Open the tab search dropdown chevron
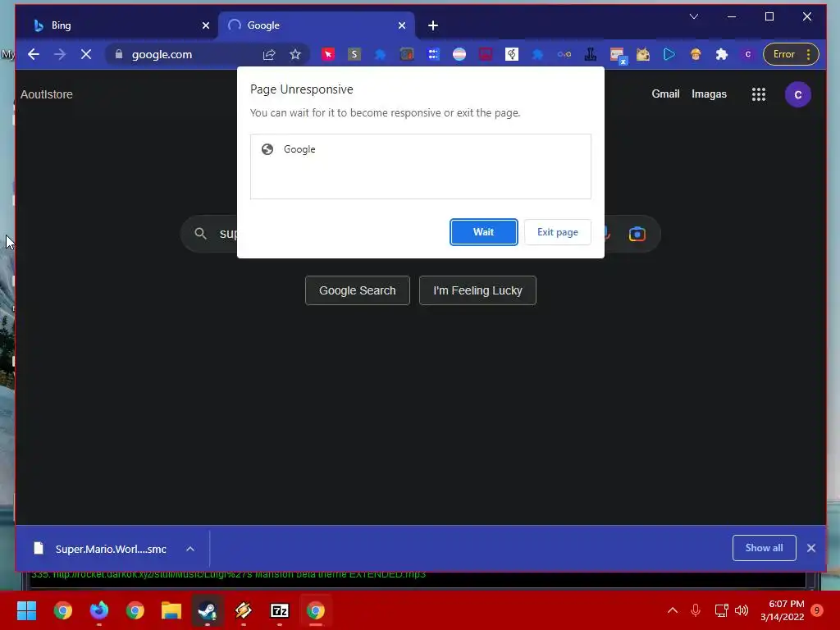The height and width of the screenshot is (630, 840). pos(694,16)
